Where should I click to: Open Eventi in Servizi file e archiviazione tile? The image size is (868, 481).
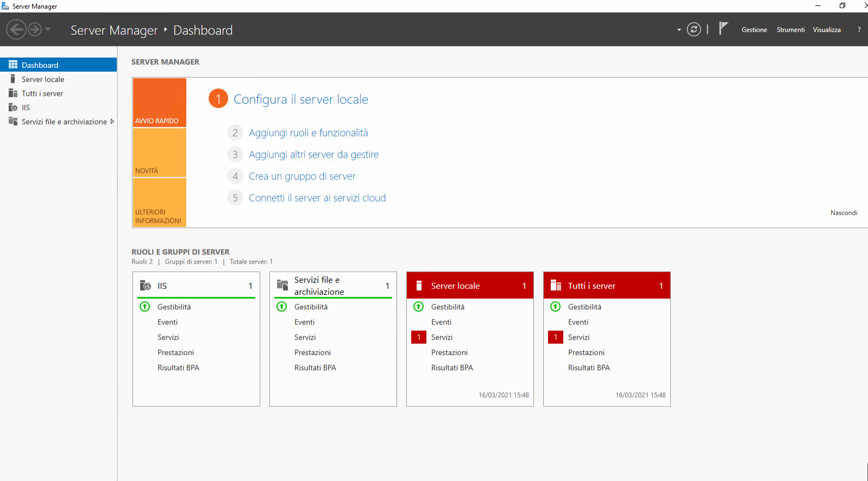click(305, 322)
